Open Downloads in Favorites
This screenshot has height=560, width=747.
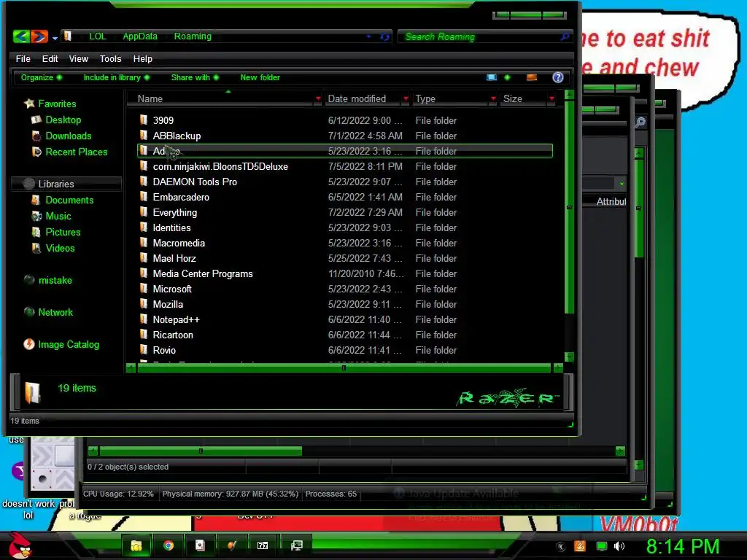[x=68, y=136]
